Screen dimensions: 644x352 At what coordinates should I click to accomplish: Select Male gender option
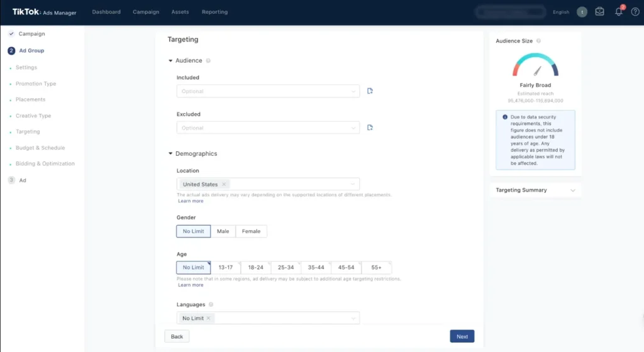(x=223, y=231)
